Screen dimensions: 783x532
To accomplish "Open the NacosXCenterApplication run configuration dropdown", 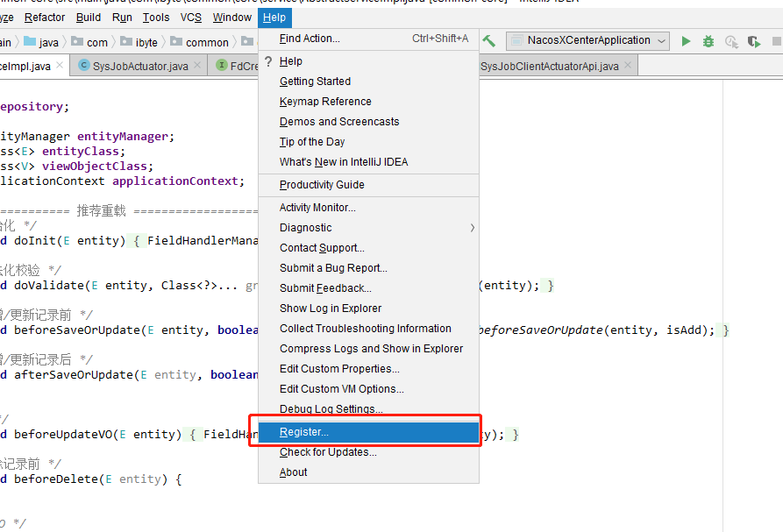I will [x=587, y=41].
